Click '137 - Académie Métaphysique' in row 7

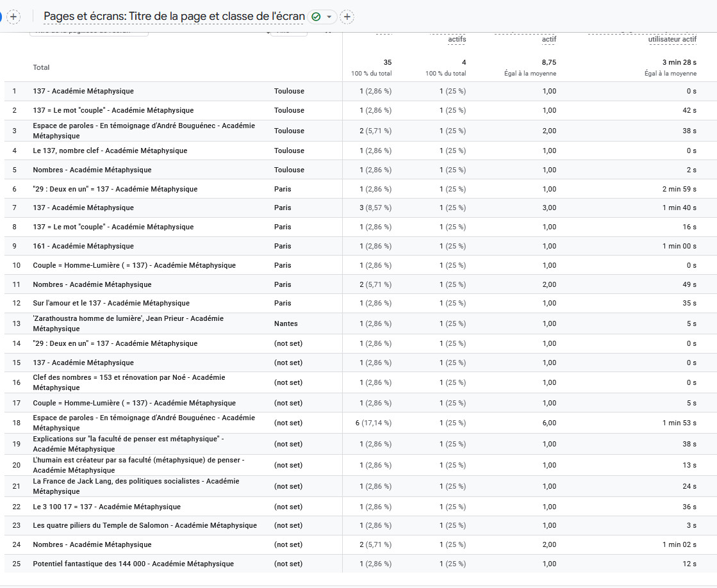83,208
